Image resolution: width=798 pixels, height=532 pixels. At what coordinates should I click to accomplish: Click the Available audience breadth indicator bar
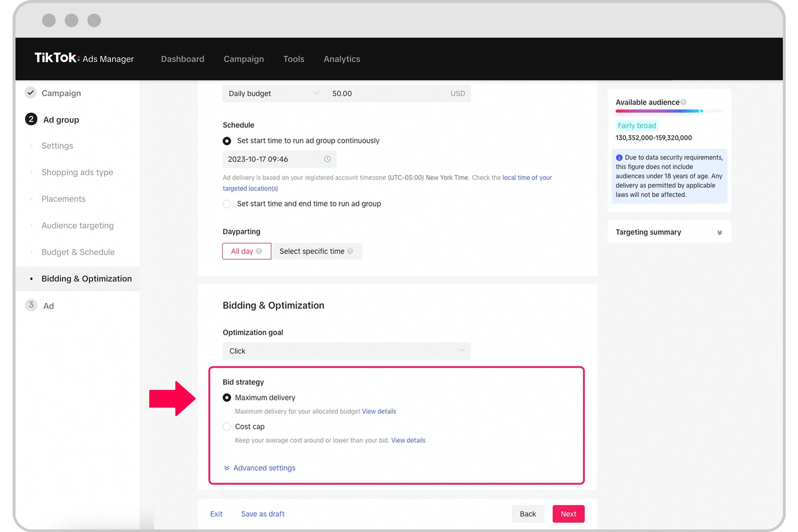[669, 111]
